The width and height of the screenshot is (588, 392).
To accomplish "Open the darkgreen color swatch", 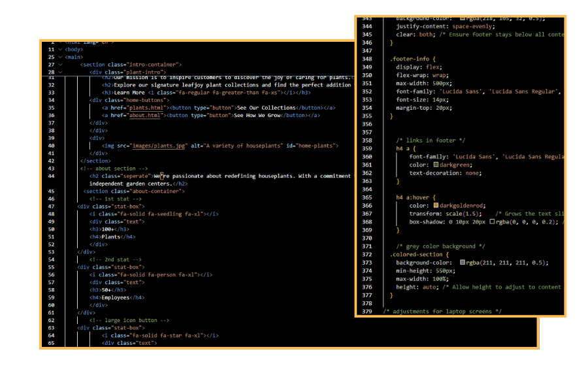I will [x=436, y=165].
